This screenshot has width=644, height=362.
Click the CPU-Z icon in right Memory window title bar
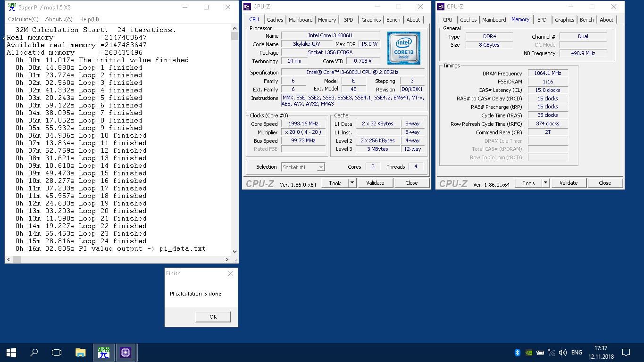(441, 7)
